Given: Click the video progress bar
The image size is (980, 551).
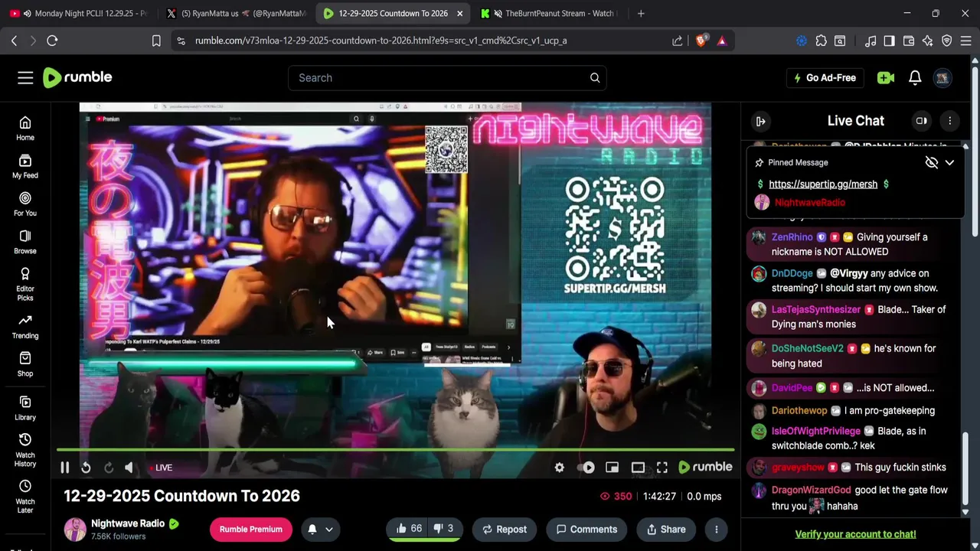Looking at the screenshot, I should coord(395,450).
